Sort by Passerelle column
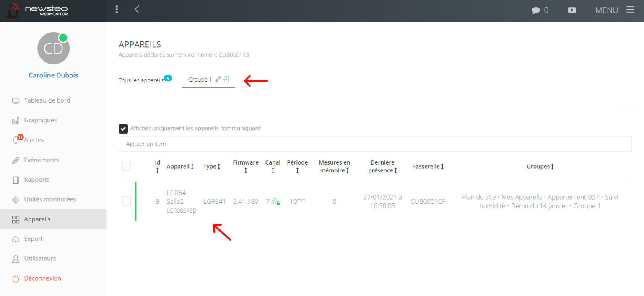The width and height of the screenshot is (644, 296). pyautogui.click(x=428, y=166)
